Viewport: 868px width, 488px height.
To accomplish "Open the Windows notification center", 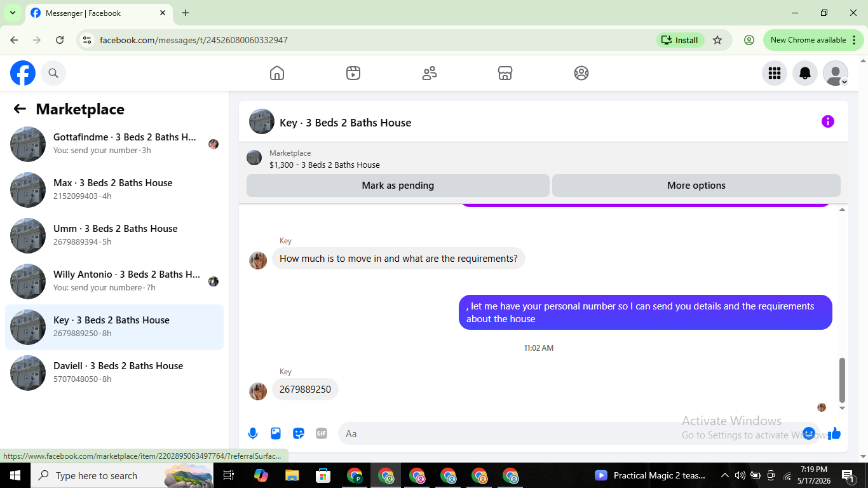I will pos(848,475).
